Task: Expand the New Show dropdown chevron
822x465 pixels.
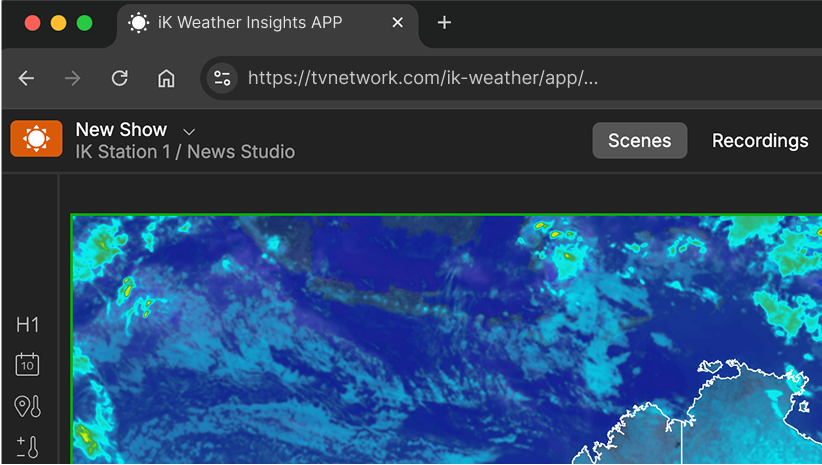Action: click(x=189, y=131)
